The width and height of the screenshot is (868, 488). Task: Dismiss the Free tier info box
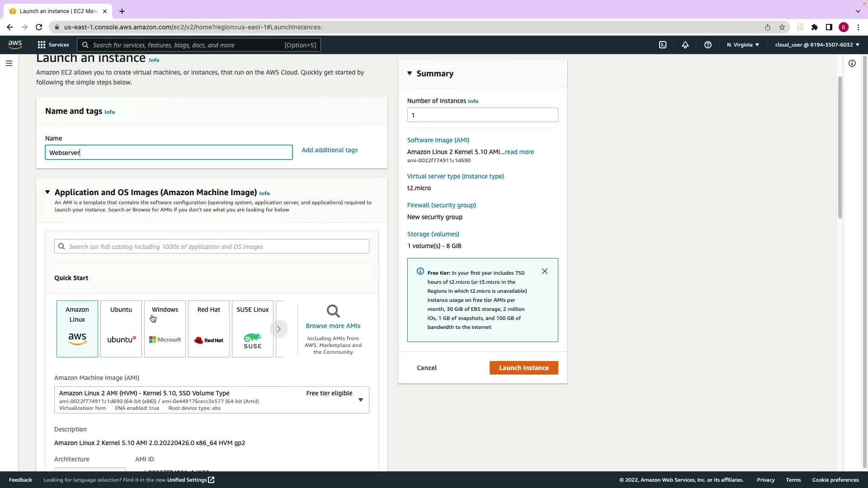[x=545, y=271]
